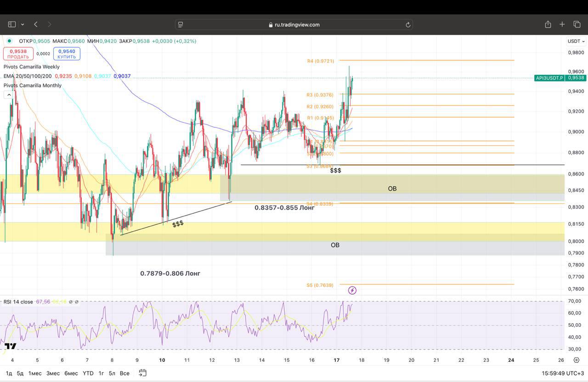Click the TradingView logo on the chart
588x382 pixels.
[11, 346]
